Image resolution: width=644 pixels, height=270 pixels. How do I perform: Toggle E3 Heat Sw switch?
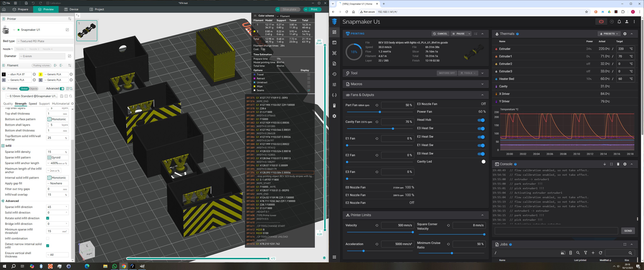(x=481, y=129)
